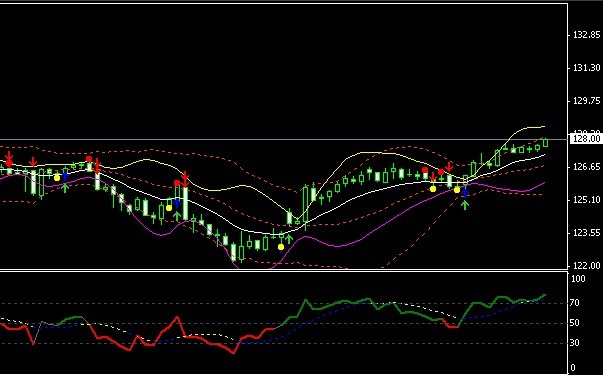Select the rightmost green candlestick at 128.00
Image resolution: width=603 pixels, height=375 pixels.
(x=545, y=143)
